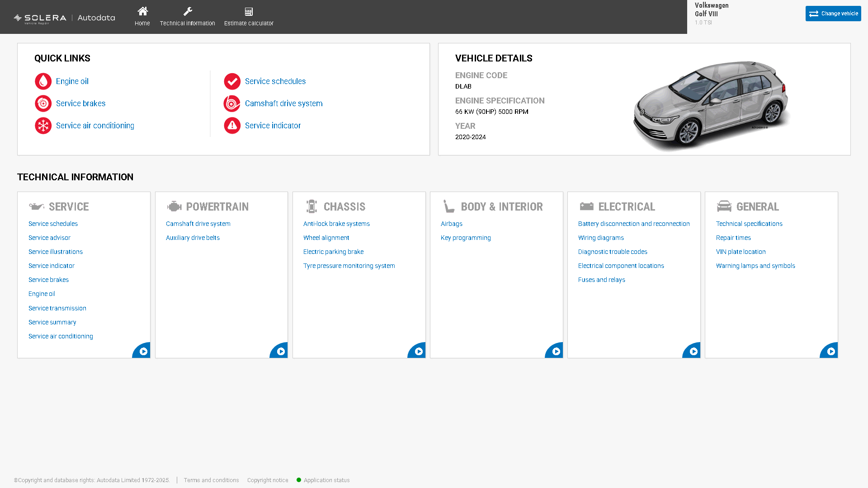868x488 pixels.
Task: Click the Service schedules checkmark icon
Action: pyautogui.click(x=232, y=81)
